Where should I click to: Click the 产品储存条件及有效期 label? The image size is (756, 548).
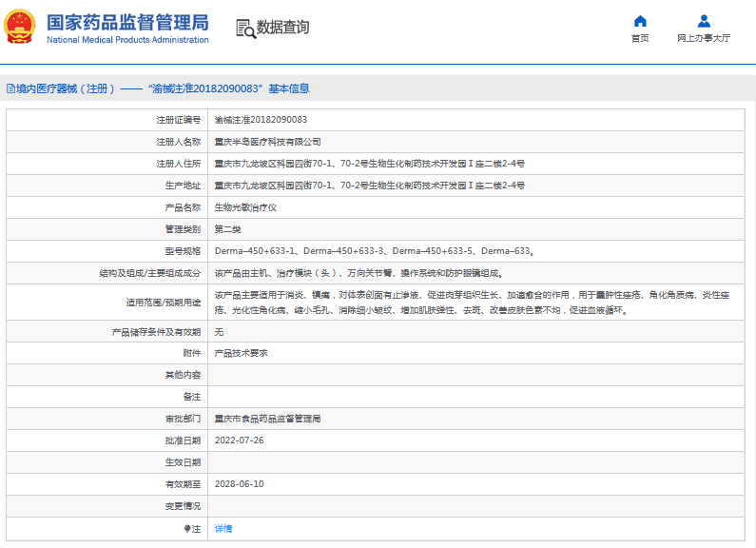(156, 332)
